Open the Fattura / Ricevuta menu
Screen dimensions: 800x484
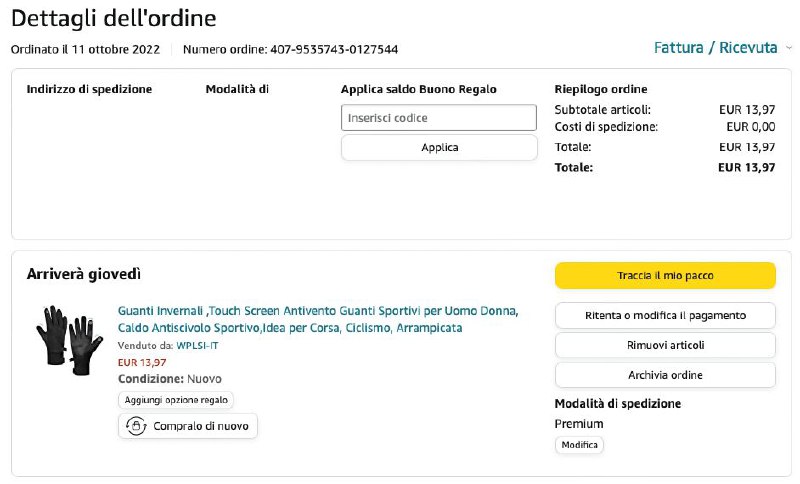click(715, 48)
